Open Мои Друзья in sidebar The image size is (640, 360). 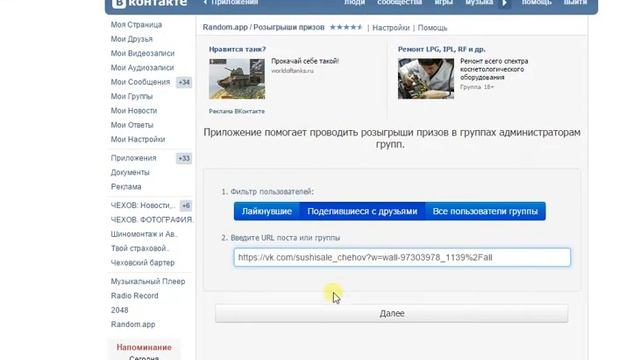[131, 39]
